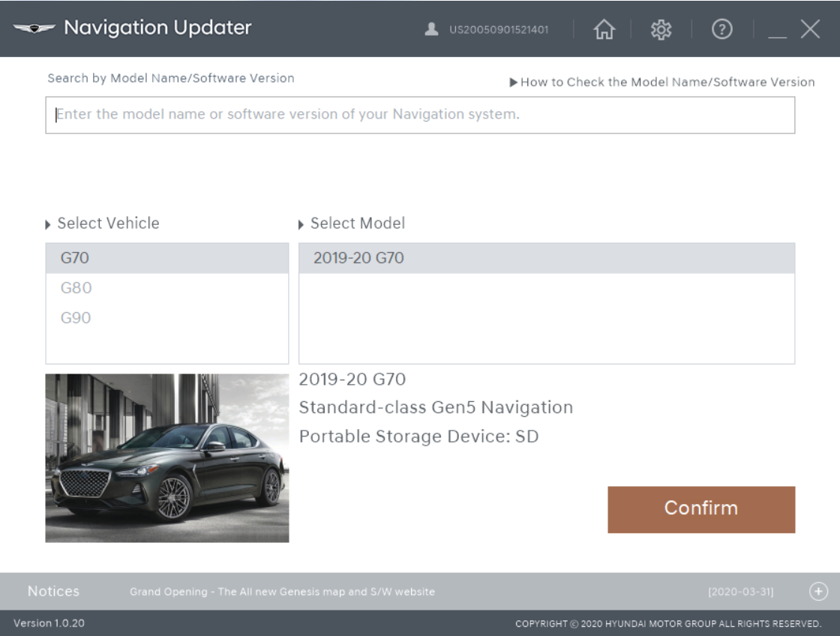The image size is (840, 636).
Task: Click the Search by Model Name label
Action: (x=171, y=78)
